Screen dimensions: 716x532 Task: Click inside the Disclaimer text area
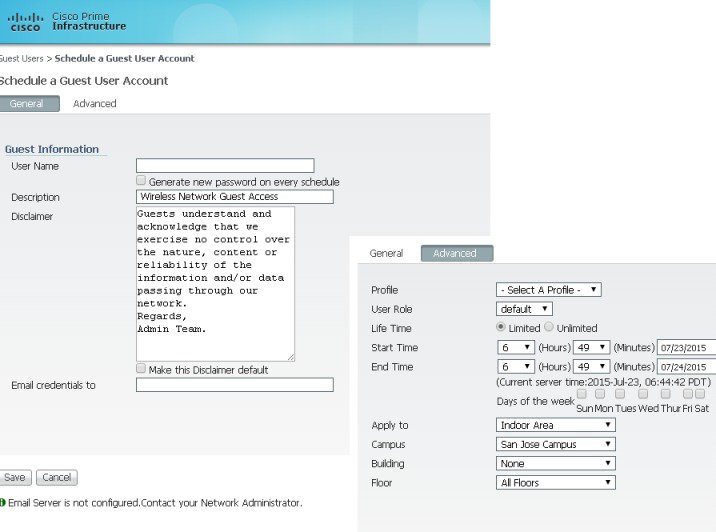[x=216, y=284]
